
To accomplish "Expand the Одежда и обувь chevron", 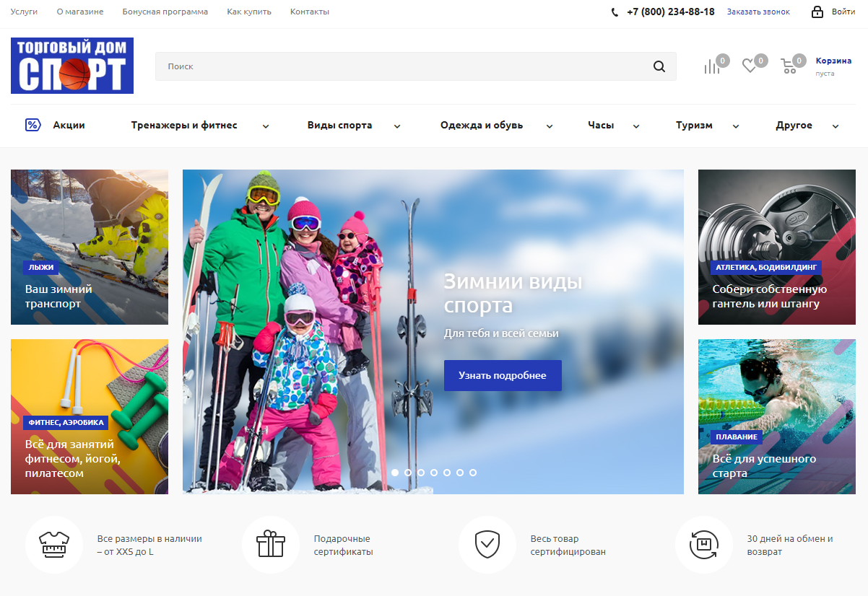I will point(550,126).
